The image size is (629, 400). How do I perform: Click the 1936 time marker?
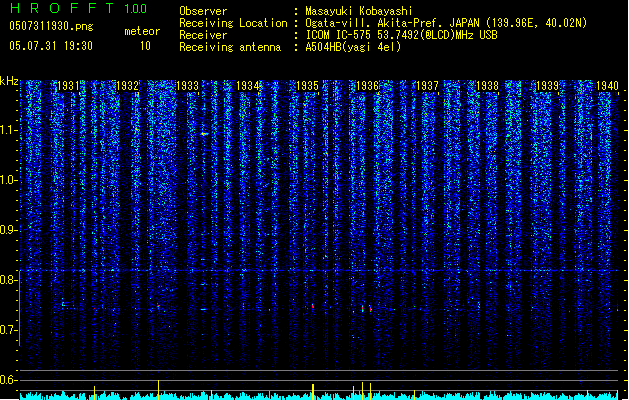coord(367,86)
